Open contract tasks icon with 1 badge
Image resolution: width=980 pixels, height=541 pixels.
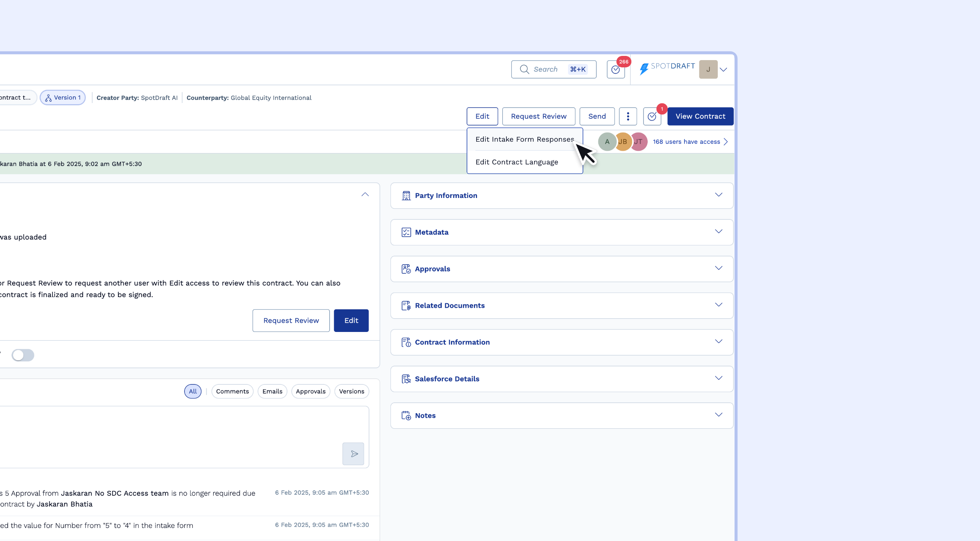[x=652, y=116]
